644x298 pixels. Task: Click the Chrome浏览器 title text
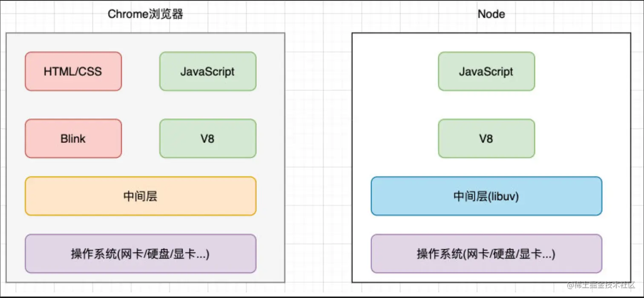pos(145,14)
